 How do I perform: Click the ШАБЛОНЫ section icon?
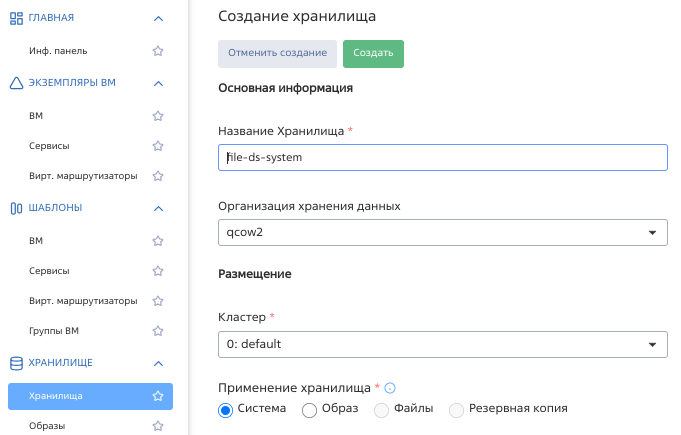point(16,208)
